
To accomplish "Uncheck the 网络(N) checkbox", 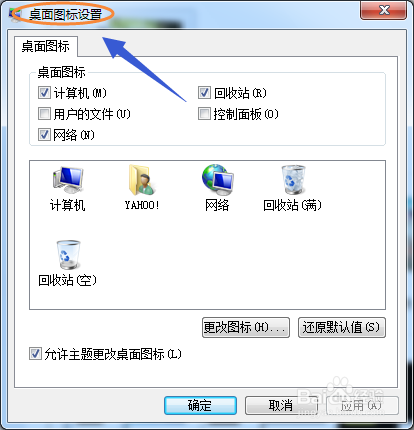I will point(44,135).
